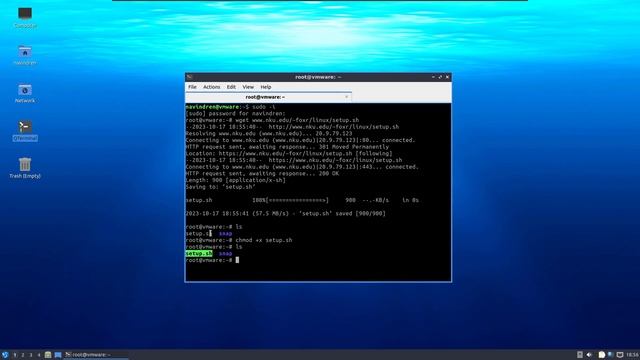Open the Edit menu in terminal
640x360 pixels.
coord(231,87)
